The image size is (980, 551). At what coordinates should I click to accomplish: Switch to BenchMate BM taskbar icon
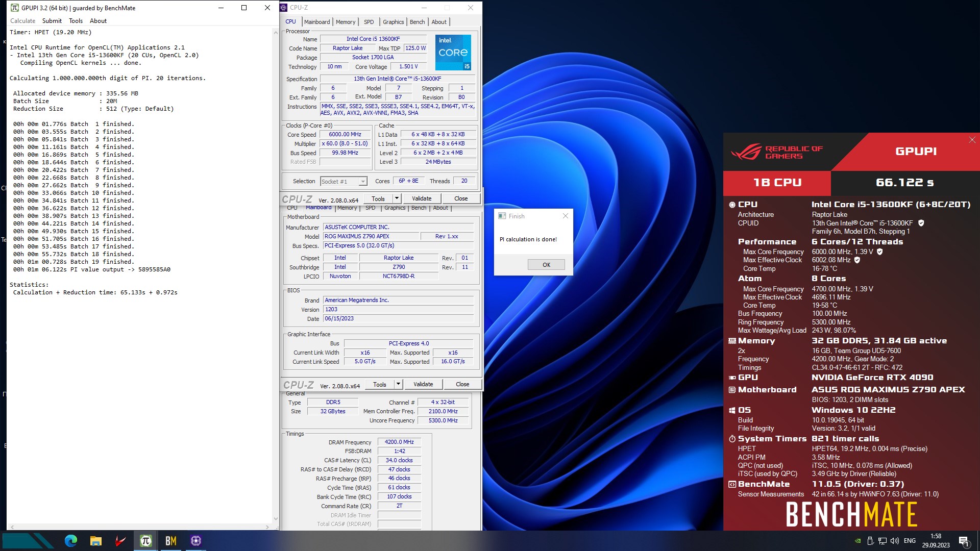pyautogui.click(x=170, y=541)
